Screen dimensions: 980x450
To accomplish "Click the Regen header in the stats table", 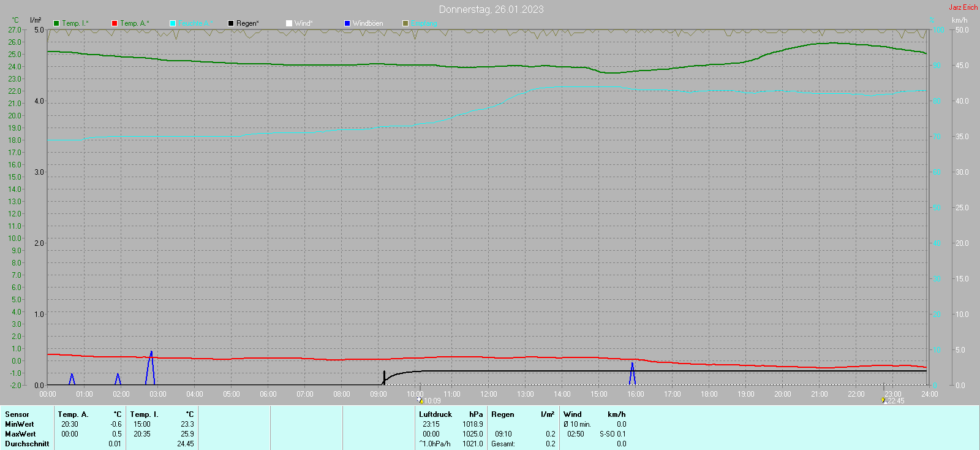I will pos(502,414).
